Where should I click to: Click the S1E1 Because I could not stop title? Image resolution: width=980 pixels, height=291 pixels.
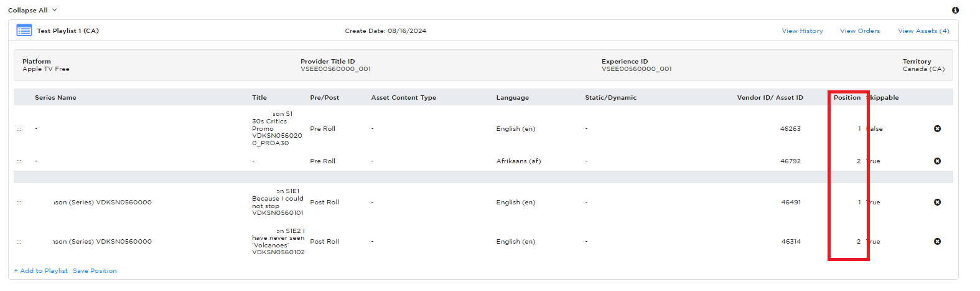pyautogui.click(x=278, y=203)
